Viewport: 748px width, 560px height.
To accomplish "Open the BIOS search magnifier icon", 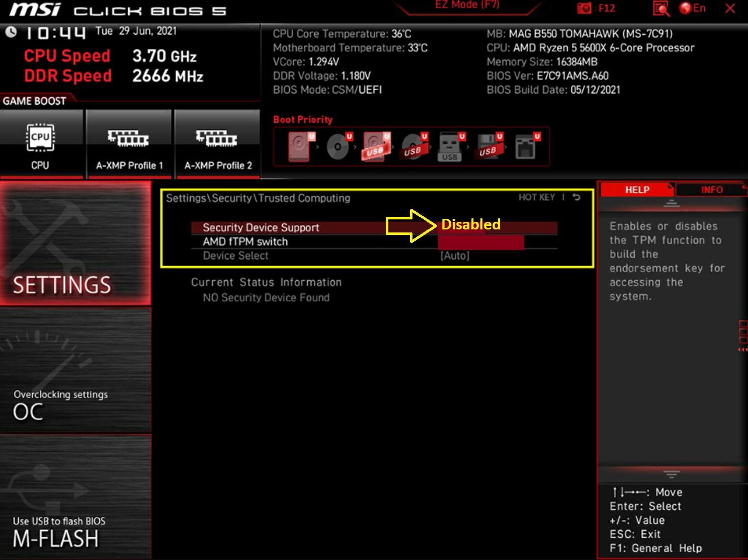I will (660, 9).
